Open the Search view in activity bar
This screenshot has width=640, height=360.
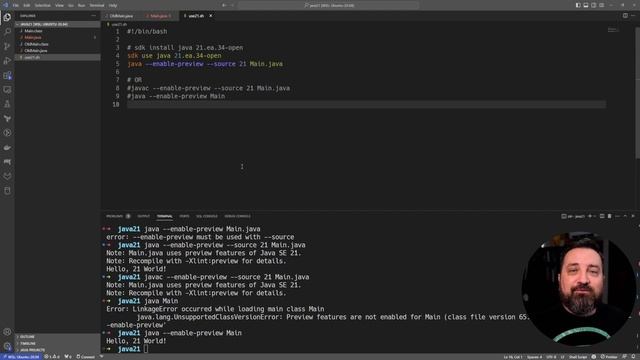[7, 31]
